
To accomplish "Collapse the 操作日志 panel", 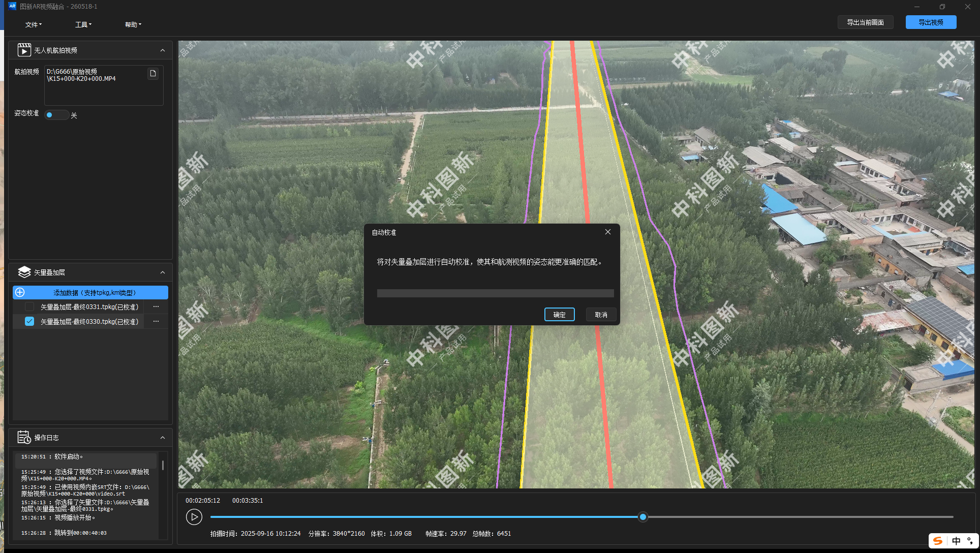I will 163,438.
